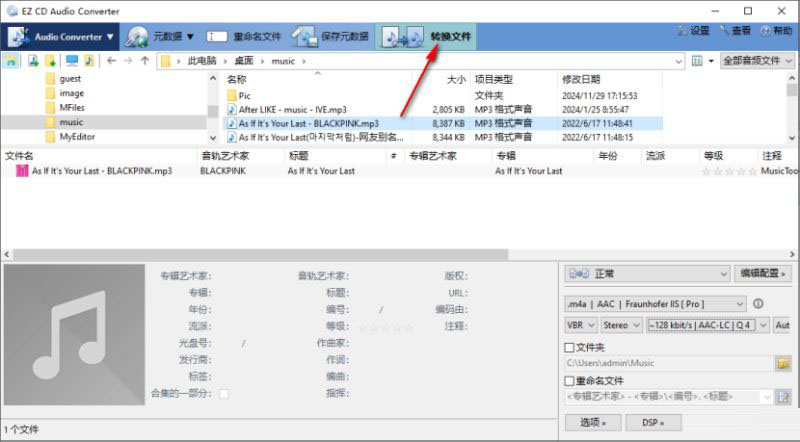Select As If It's Your Last - BLACKPINK.mp3 in browser

[x=309, y=124]
